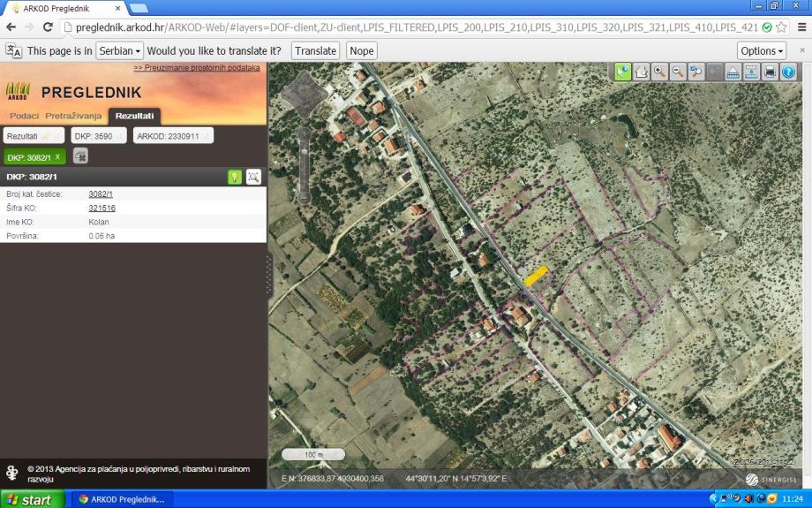
Task: Open help with the blue question icon
Action: (788, 72)
